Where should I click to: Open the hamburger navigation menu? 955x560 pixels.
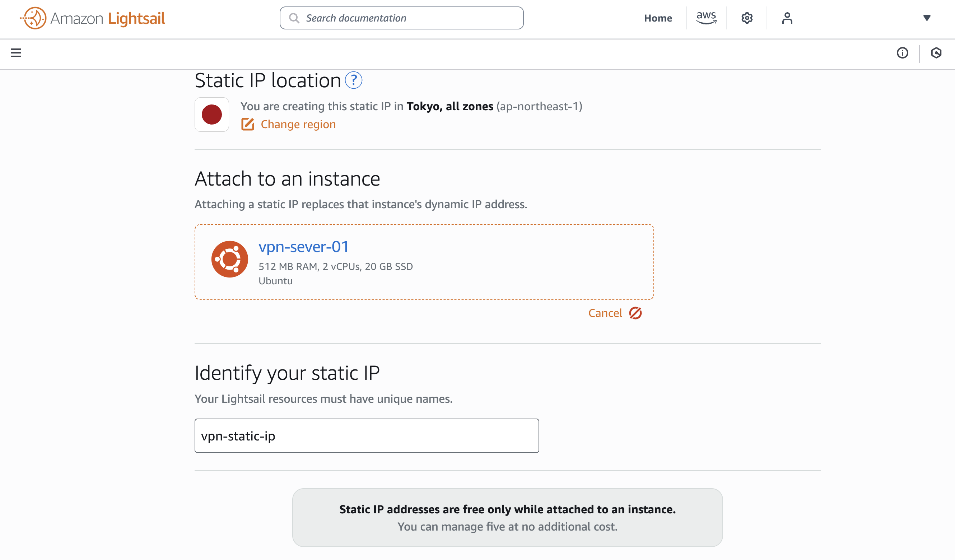point(15,53)
